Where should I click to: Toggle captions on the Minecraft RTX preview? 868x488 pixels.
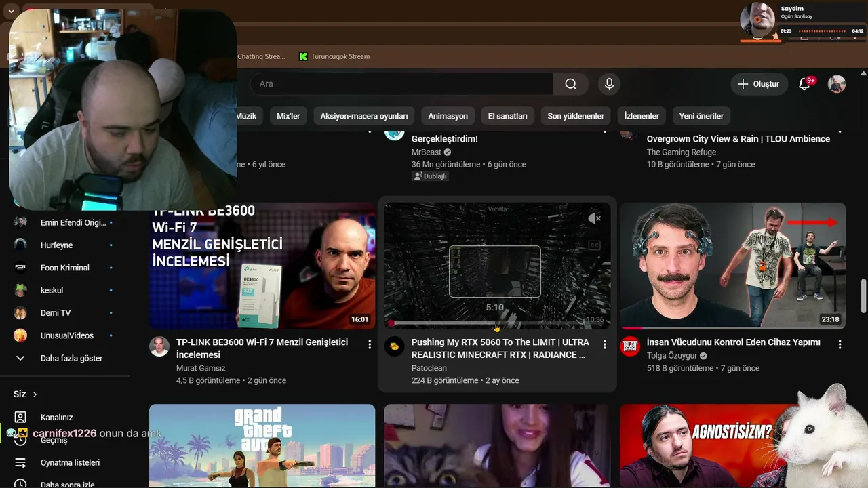595,245
